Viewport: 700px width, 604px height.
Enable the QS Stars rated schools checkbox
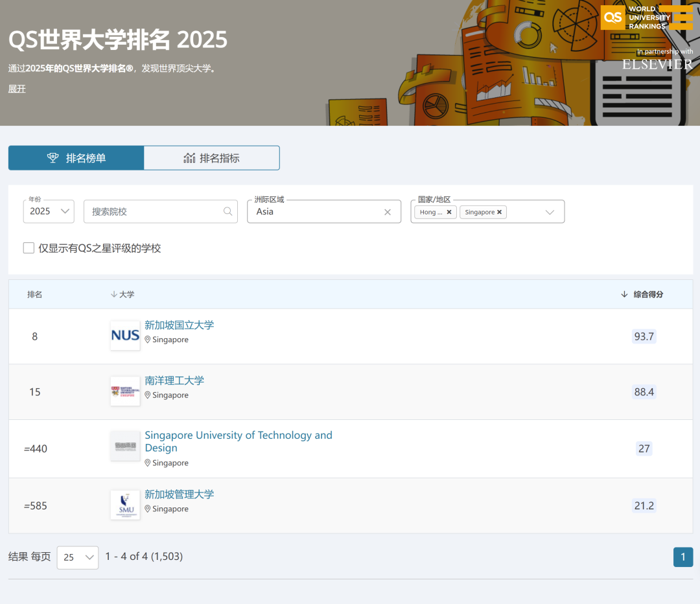[29, 248]
